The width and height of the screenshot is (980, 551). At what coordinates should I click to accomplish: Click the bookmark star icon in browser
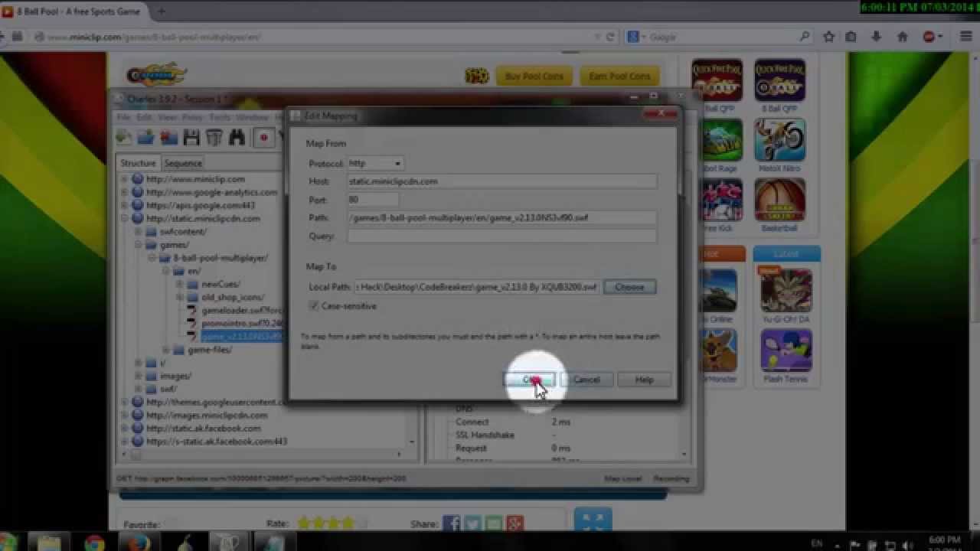pos(829,37)
